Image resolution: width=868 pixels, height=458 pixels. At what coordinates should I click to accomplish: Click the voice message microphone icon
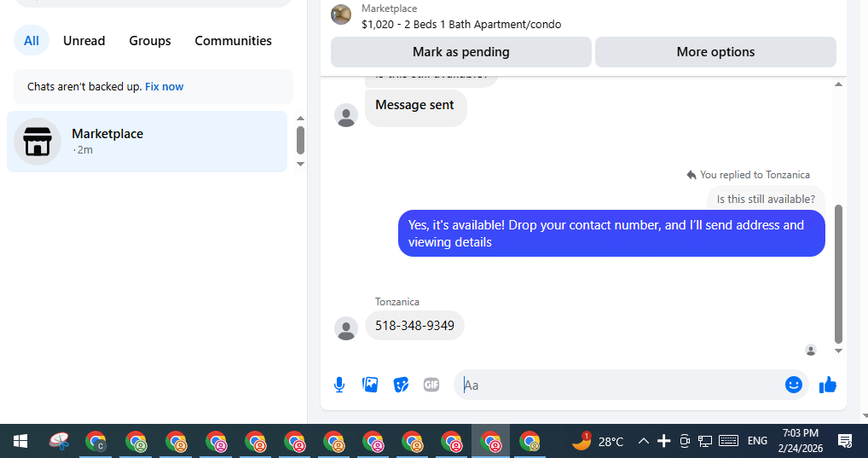[339, 385]
